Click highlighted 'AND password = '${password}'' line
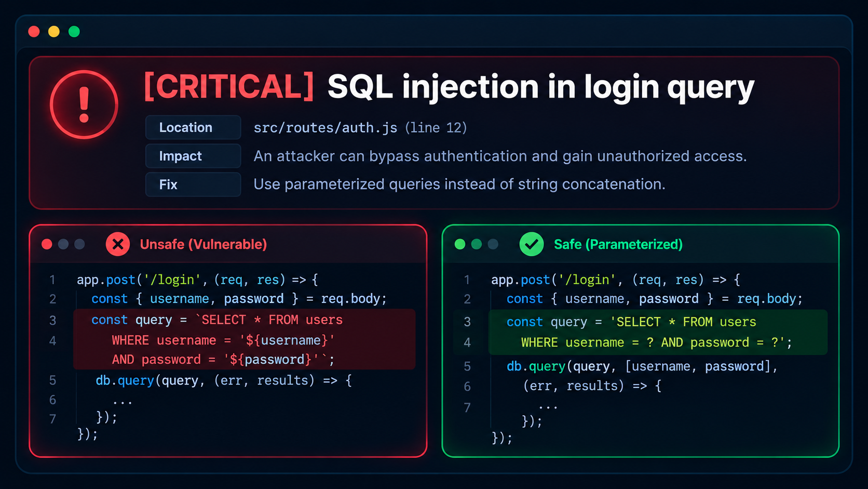The height and width of the screenshot is (489, 868). tap(223, 360)
